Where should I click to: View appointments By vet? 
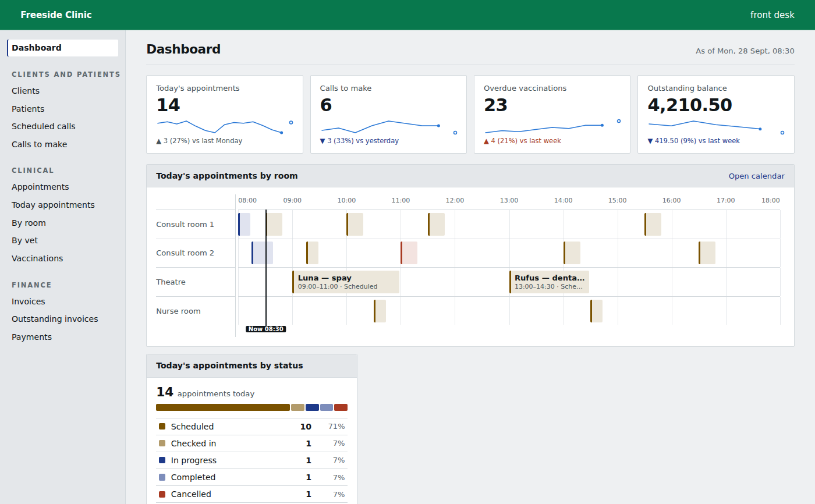(x=24, y=240)
